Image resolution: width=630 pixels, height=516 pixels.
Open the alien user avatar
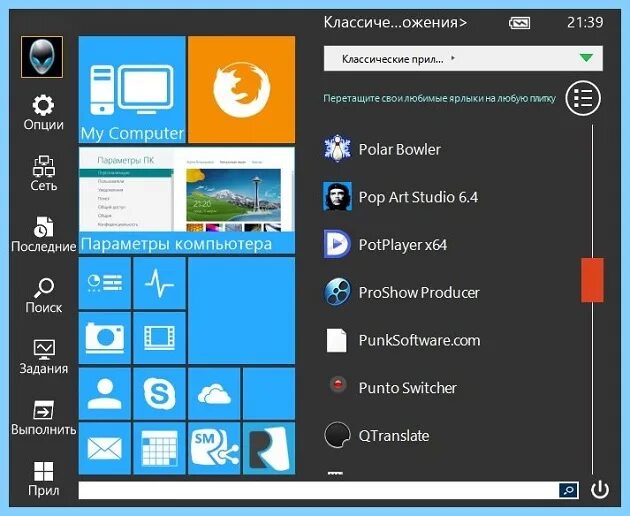[x=42, y=57]
